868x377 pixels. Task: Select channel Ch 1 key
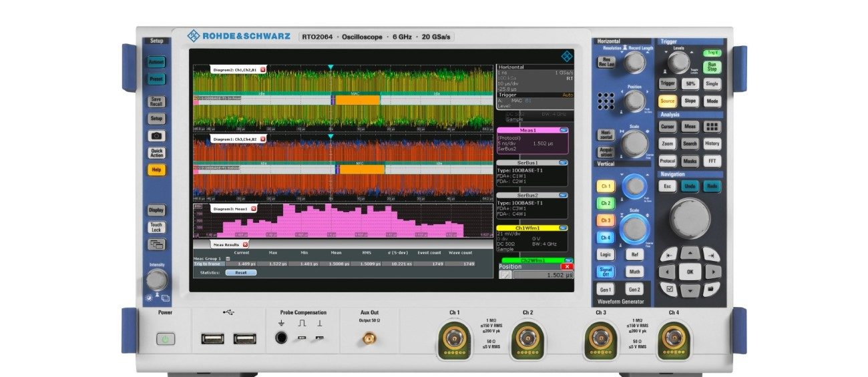coord(606,187)
